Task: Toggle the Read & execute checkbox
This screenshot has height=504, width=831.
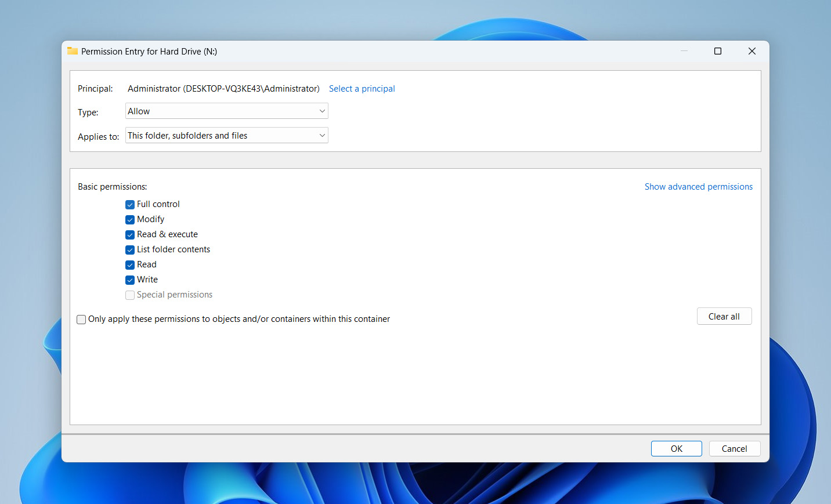Action: coord(130,235)
